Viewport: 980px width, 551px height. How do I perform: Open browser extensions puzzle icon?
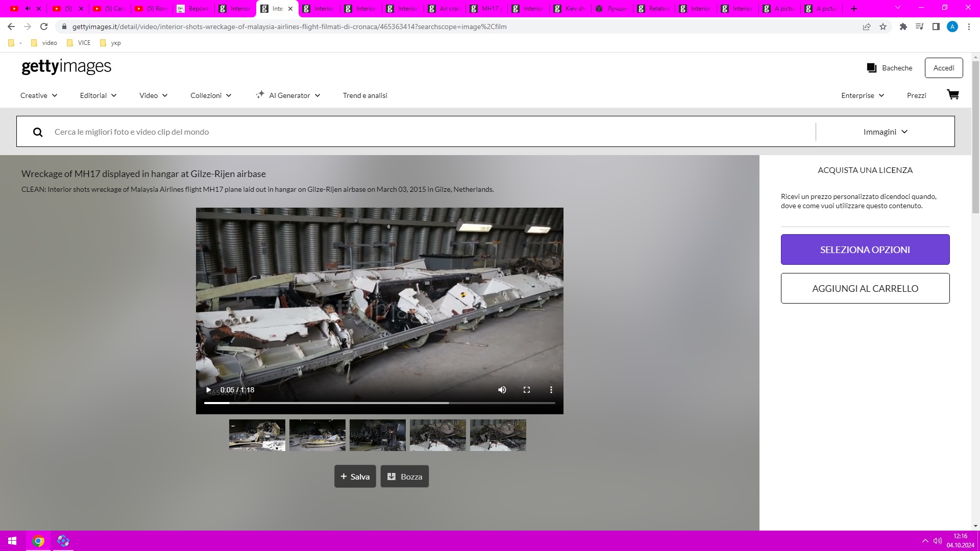(x=903, y=27)
